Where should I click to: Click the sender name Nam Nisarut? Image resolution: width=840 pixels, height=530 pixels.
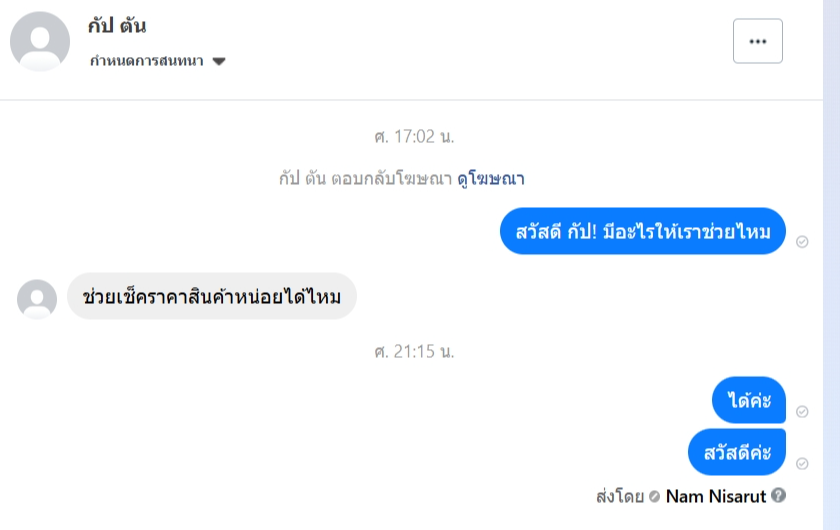coord(717,495)
